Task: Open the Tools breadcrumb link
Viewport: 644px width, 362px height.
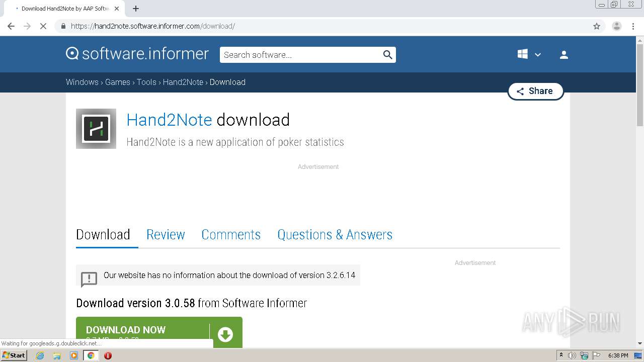Action: 146,82
